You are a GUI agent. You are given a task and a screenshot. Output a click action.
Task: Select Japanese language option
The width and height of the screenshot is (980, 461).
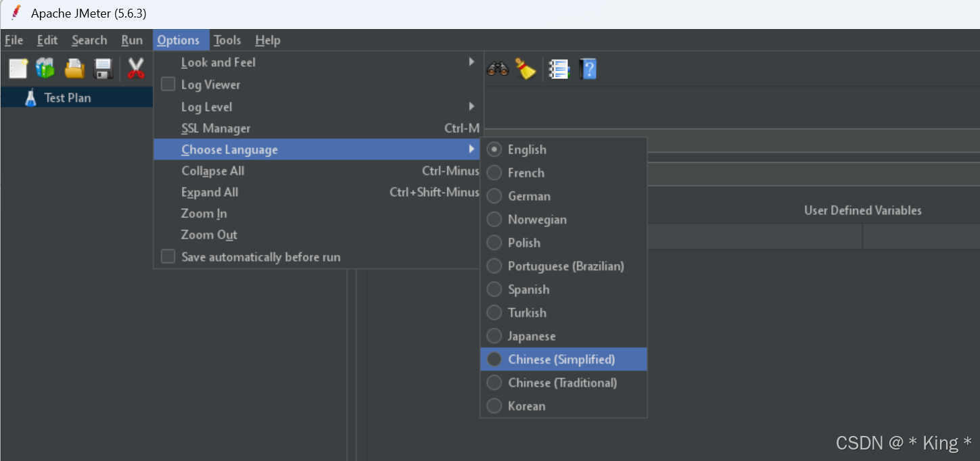(x=563, y=336)
